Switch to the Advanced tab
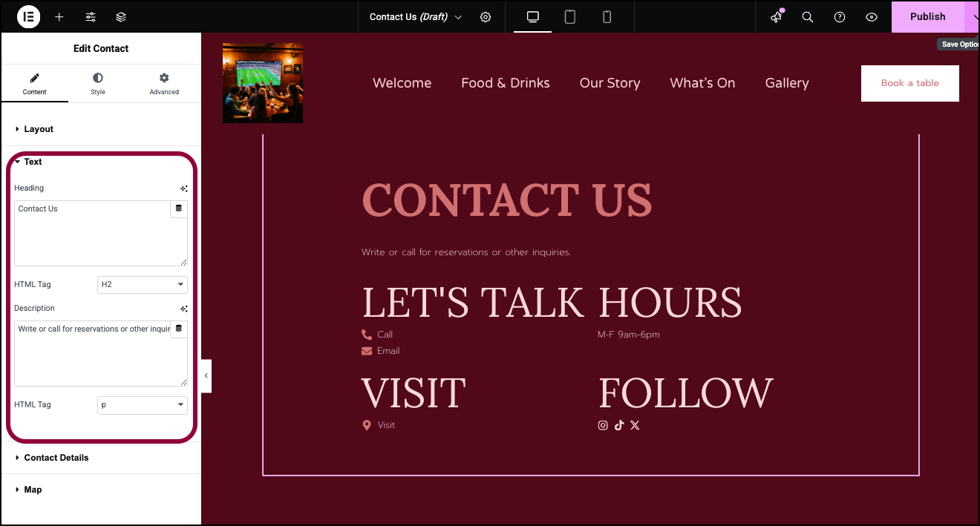This screenshot has height=526, width=980. click(x=164, y=84)
